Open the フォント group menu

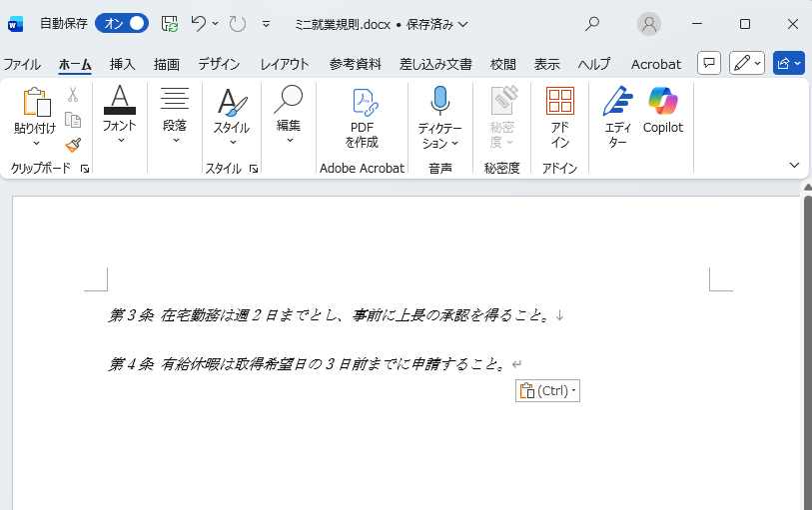[x=120, y=115]
